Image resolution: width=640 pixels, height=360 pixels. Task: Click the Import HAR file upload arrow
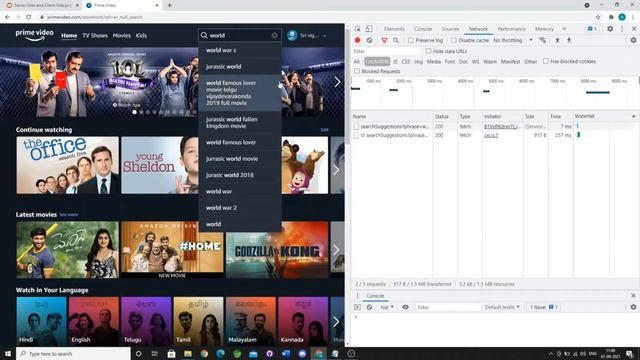(557, 40)
